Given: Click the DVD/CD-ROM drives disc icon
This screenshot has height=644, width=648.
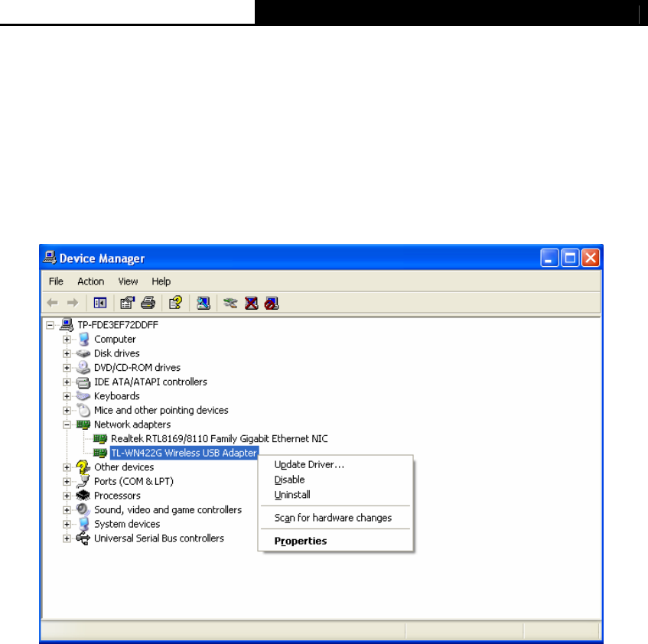Looking at the screenshot, I should [83, 367].
